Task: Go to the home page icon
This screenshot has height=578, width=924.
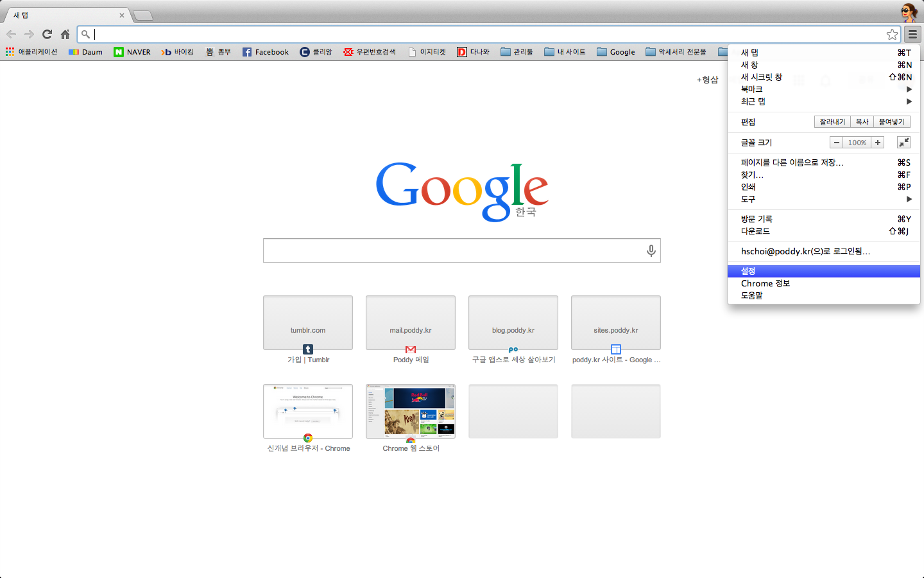Action: click(x=65, y=34)
